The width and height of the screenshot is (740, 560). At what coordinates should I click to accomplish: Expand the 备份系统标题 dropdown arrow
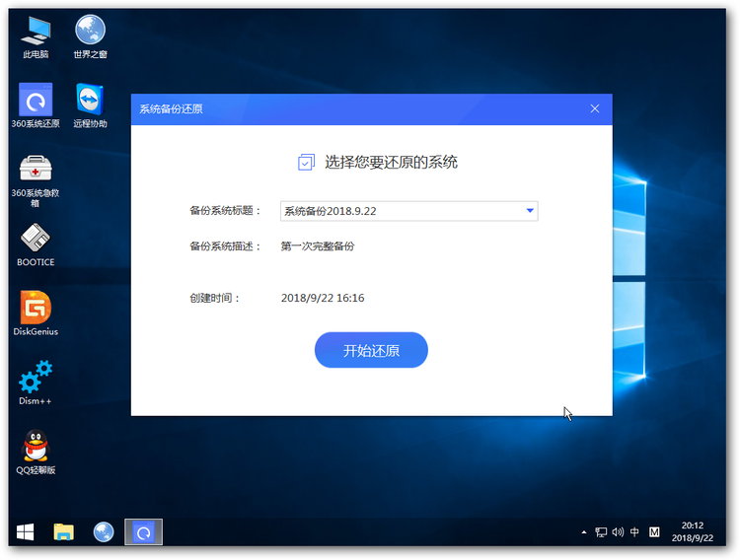click(x=530, y=211)
